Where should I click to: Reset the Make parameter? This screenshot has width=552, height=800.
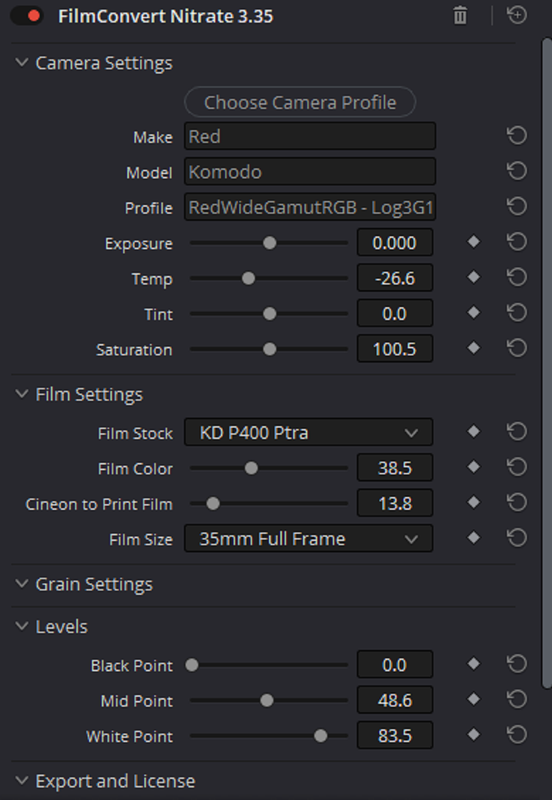pos(517,136)
